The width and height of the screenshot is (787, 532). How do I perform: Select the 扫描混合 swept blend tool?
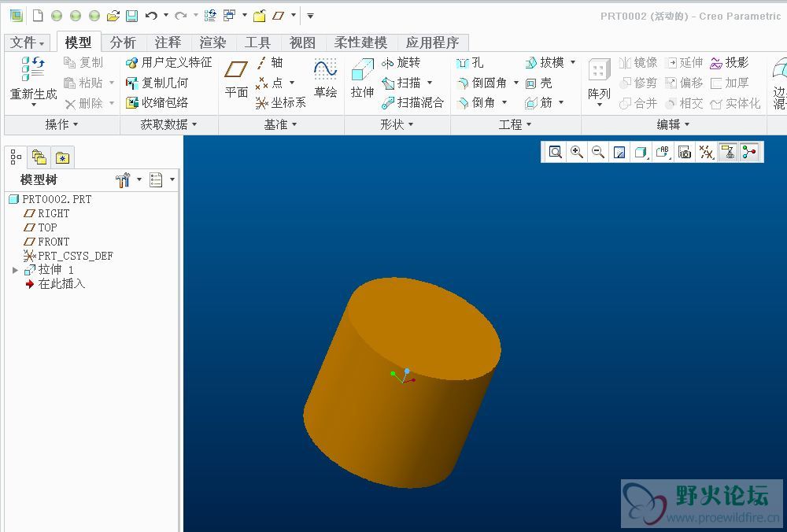(x=412, y=103)
